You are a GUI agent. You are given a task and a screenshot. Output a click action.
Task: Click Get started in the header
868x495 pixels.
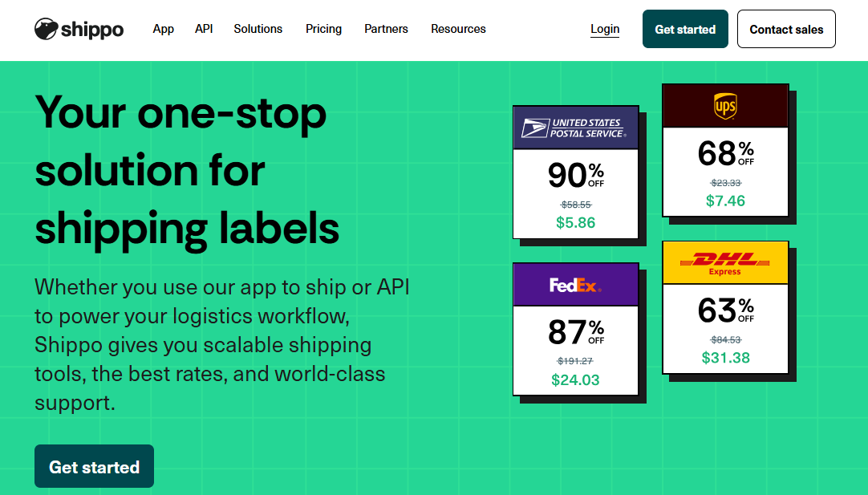click(685, 29)
